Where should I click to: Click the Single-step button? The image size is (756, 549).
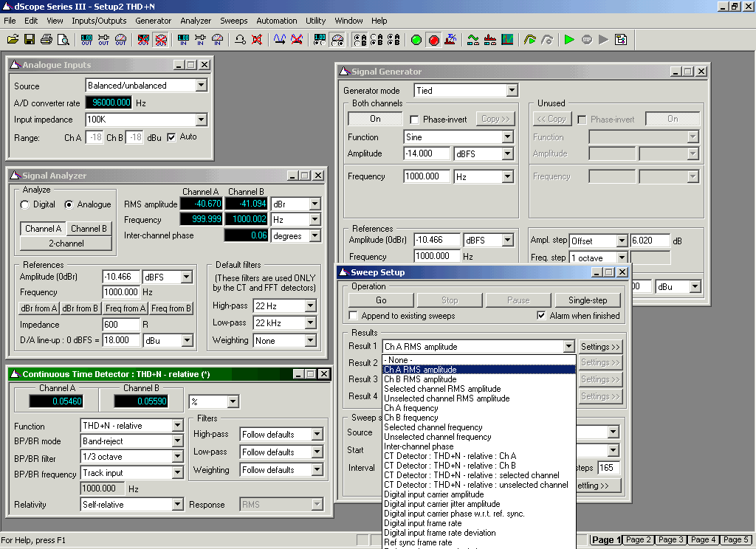coord(588,300)
